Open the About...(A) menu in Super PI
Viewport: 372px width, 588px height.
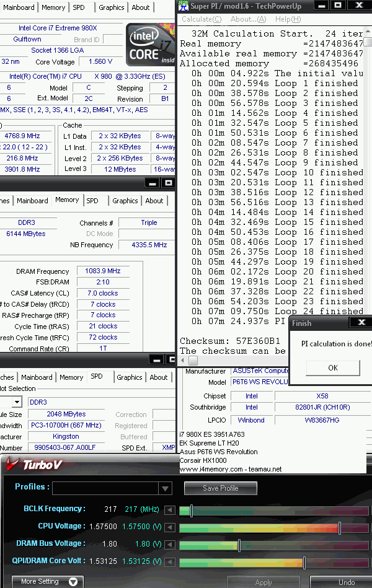pyautogui.click(x=248, y=19)
